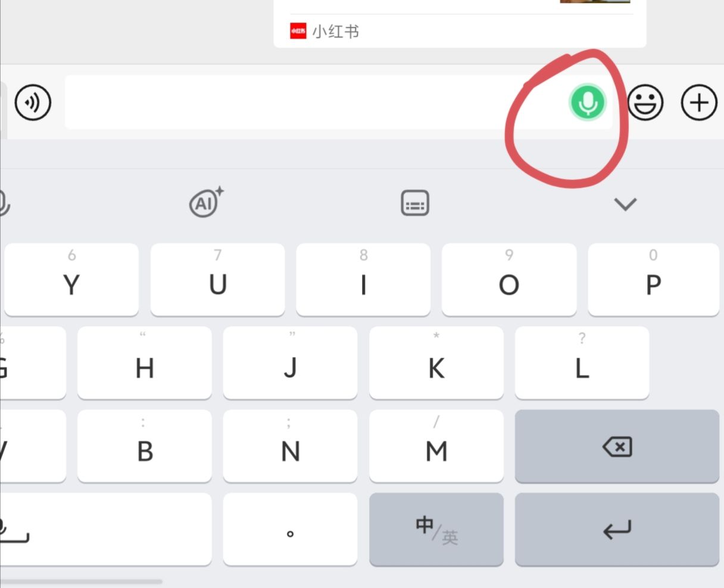Tap the backspace delete key
The image size is (724, 588).
point(617,446)
